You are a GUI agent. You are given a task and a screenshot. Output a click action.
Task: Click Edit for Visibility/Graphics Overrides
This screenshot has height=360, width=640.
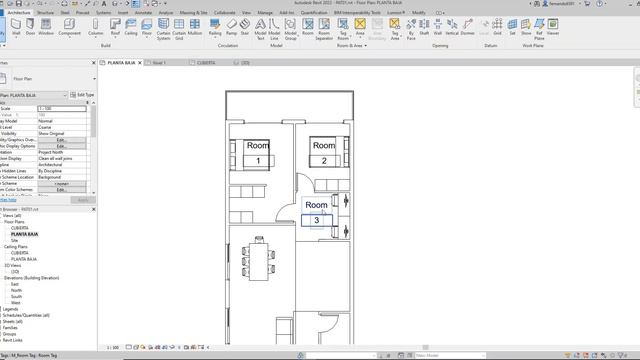pyautogui.click(x=62, y=140)
